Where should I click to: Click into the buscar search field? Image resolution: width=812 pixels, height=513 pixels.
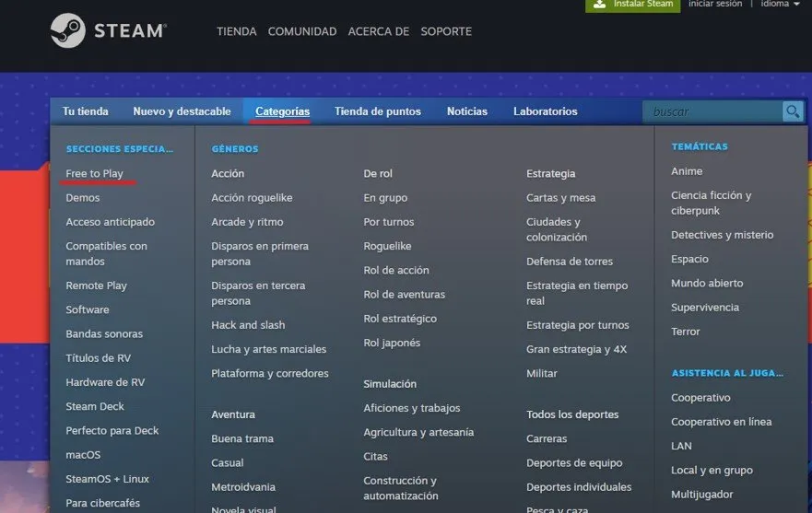[712, 111]
